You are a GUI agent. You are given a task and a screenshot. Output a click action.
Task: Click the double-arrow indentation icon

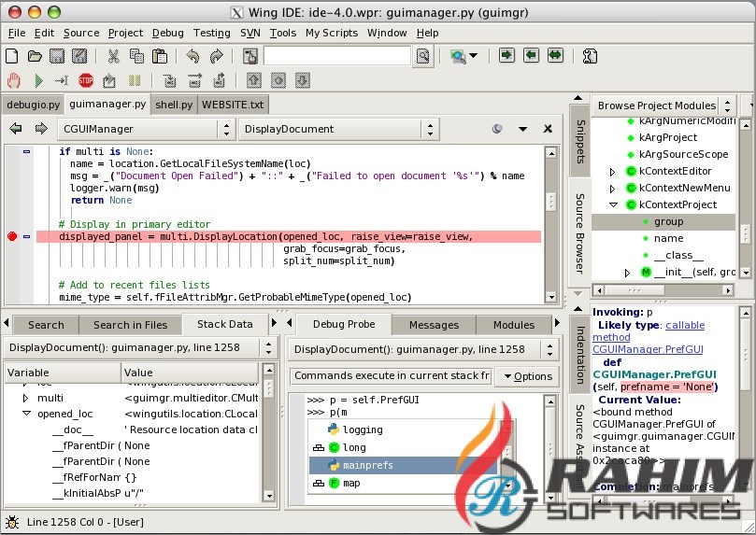pos(555,55)
